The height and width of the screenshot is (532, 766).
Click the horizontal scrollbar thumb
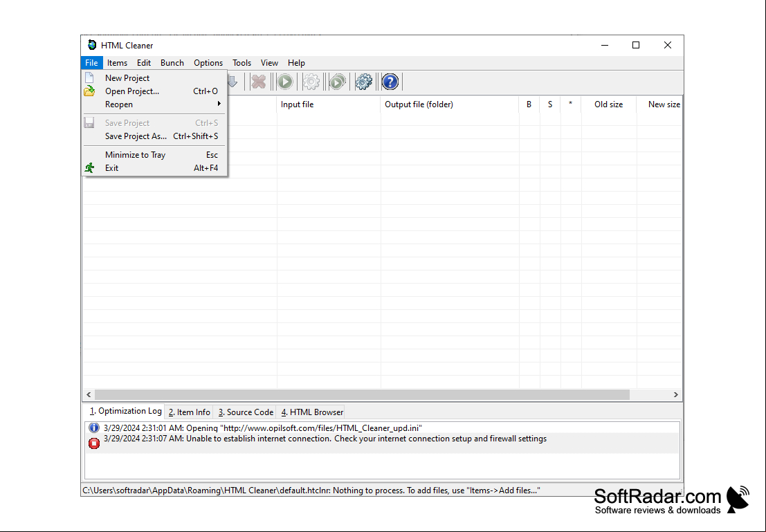point(362,394)
